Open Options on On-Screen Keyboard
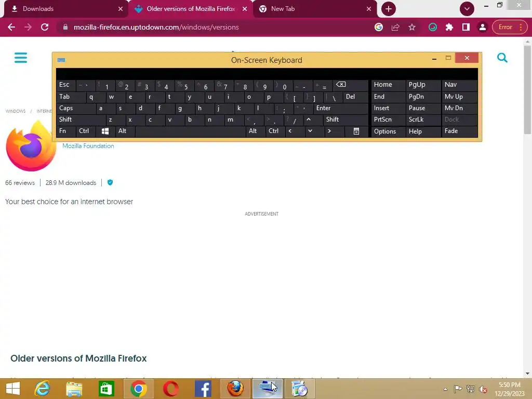This screenshot has width=532, height=399. click(388, 131)
